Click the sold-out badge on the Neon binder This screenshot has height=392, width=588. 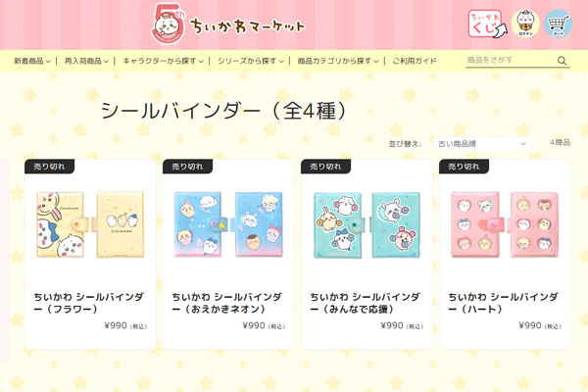point(187,167)
